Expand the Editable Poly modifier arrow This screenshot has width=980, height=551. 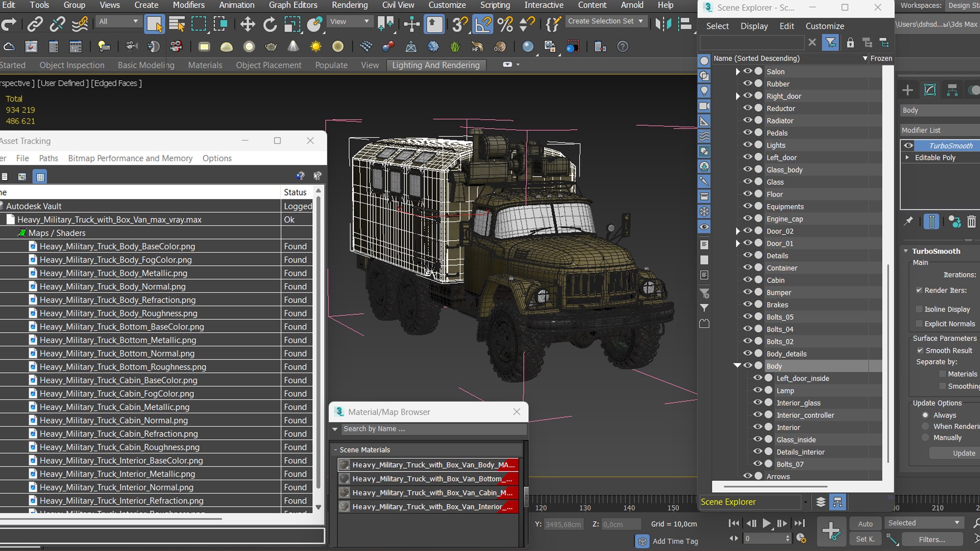click(x=907, y=158)
